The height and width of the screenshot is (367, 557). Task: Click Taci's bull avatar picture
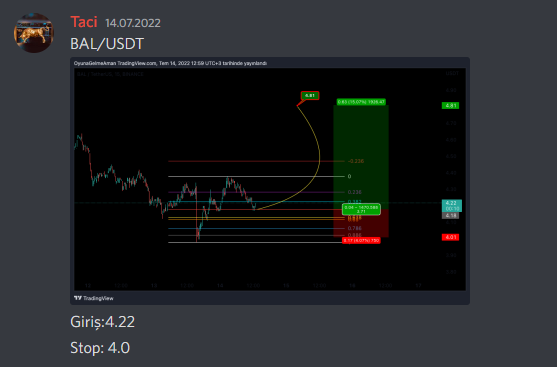tap(34, 33)
